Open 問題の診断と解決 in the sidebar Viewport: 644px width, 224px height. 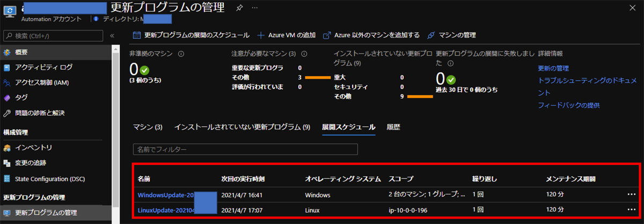[40, 113]
